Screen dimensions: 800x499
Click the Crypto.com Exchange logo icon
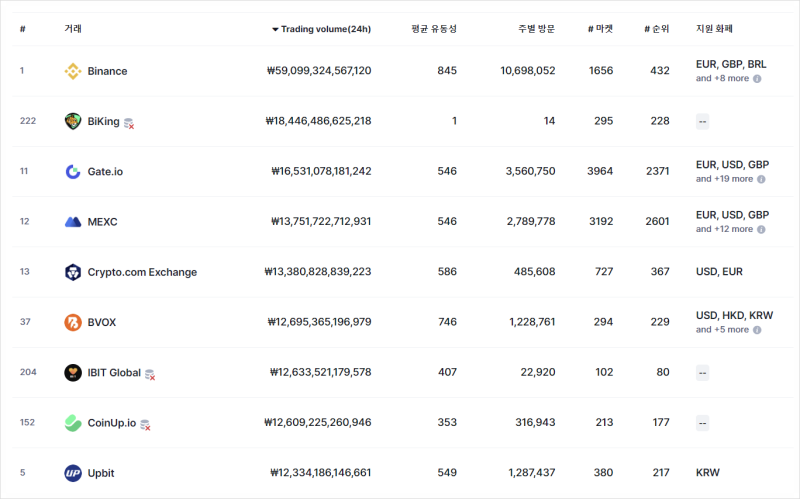pyautogui.click(x=73, y=272)
